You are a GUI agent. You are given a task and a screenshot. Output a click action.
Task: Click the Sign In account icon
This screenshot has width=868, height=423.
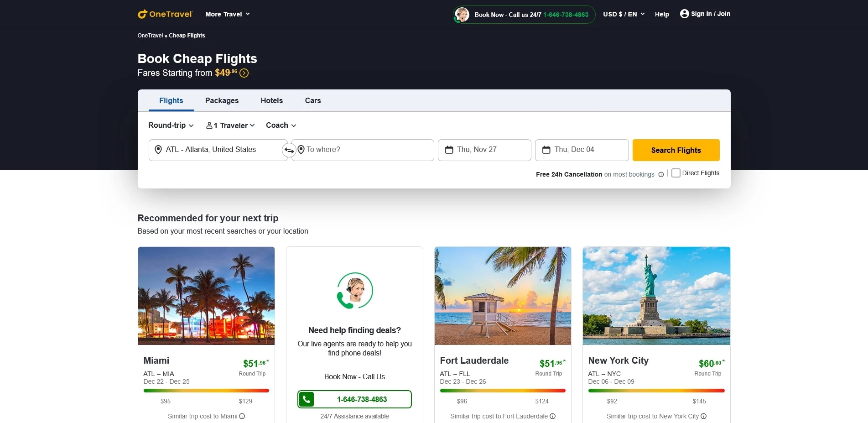coord(684,14)
